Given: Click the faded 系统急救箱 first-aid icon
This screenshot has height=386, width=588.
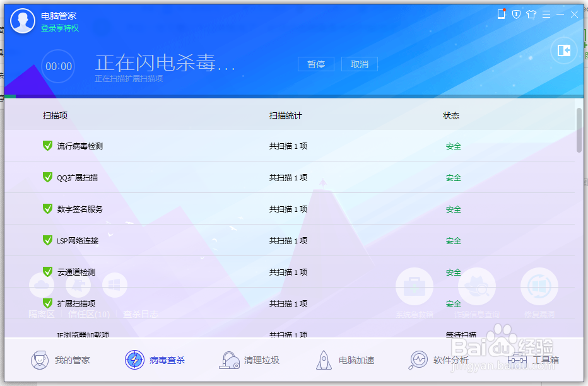Looking at the screenshot, I should [x=415, y=286].
